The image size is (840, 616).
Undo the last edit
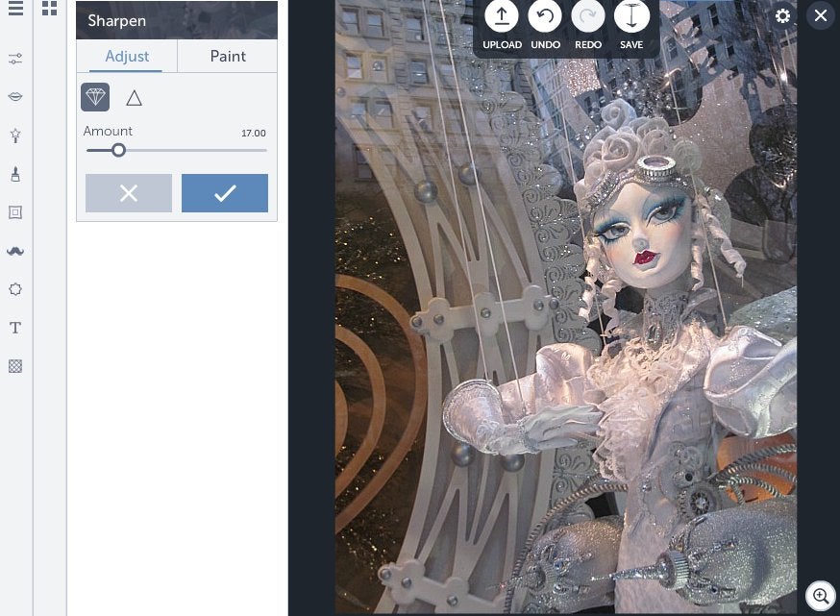click(x=545, y=26)
